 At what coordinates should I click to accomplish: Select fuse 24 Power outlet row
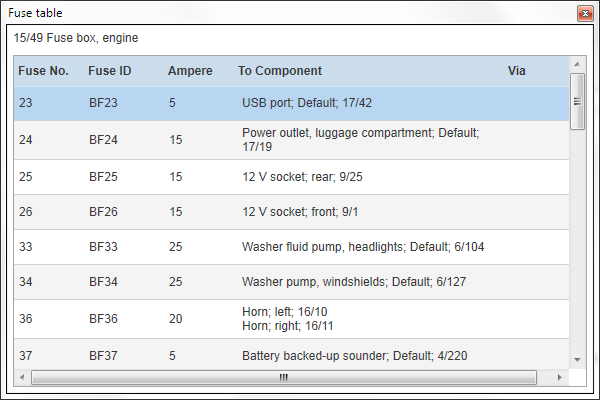(292, 140)
